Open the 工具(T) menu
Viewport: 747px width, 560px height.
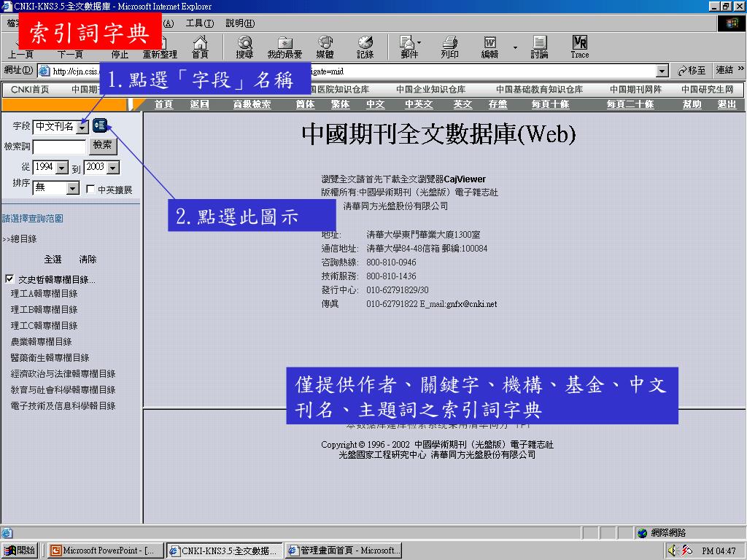tap(200, 23)
